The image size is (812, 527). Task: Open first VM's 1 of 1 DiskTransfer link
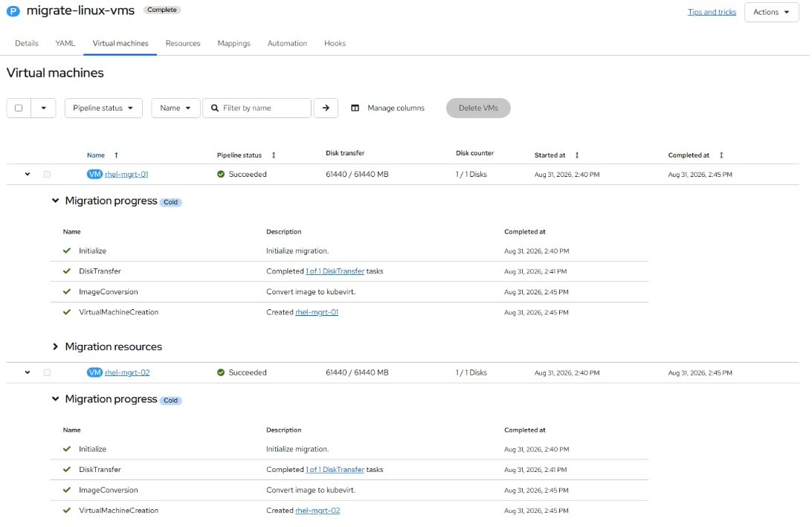335,271
